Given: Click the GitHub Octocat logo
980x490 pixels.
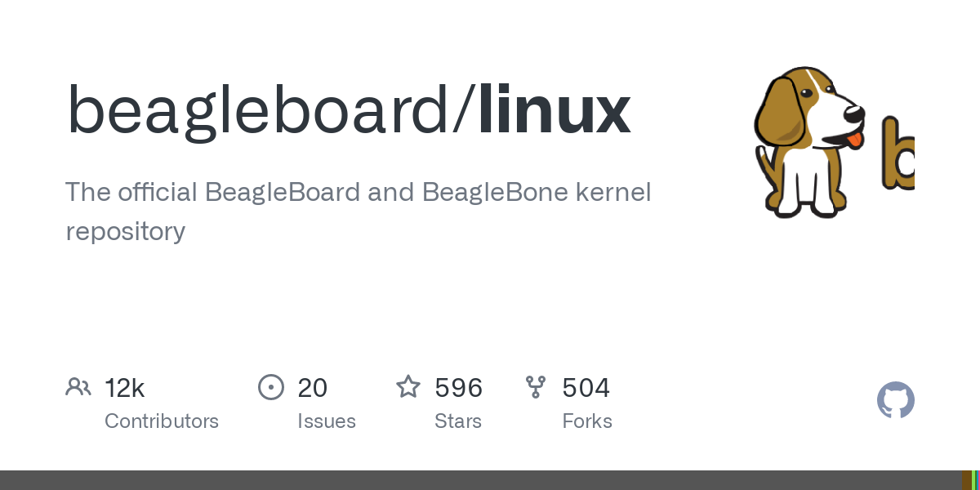Looking at the screenshot, I should [x=896, y=400].
